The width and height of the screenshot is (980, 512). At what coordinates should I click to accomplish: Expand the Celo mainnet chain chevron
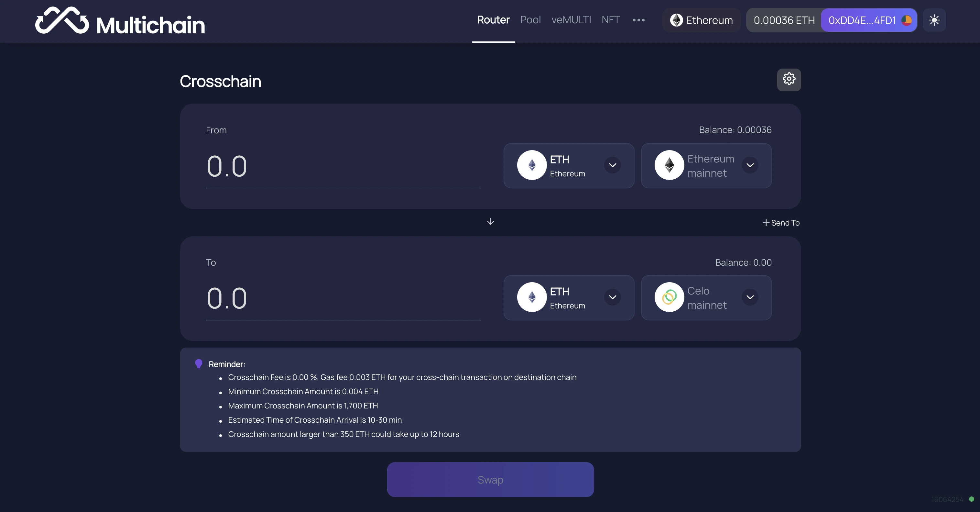pos(750,297)
